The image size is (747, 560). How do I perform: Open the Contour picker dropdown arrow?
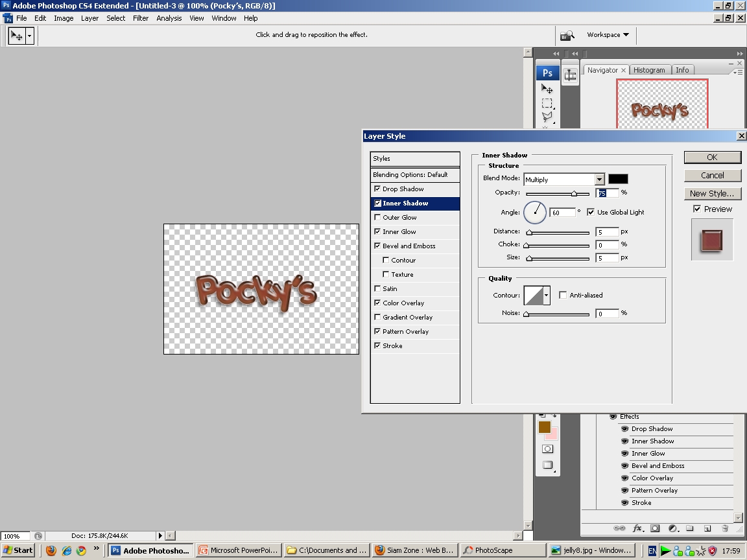547,296
